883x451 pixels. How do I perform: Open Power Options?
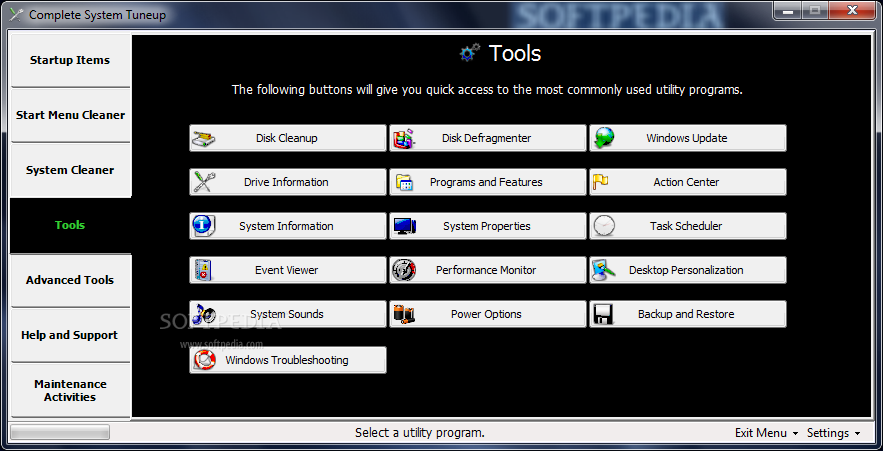click(488, 314)
